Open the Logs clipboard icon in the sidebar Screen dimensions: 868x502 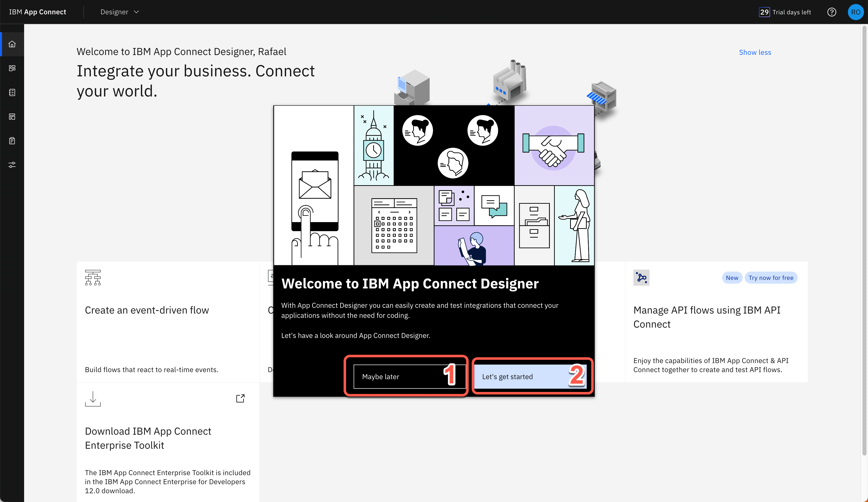click(x=12, y=140)
